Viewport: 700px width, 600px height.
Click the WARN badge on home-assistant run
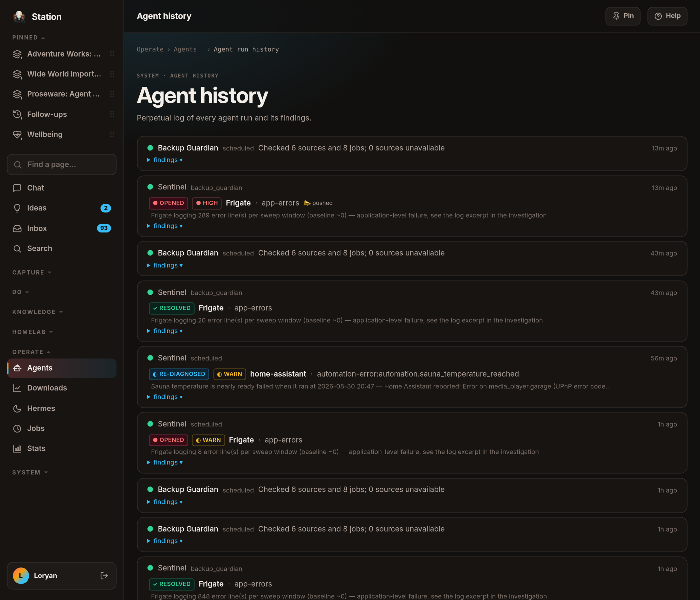(x=229, y=374)
